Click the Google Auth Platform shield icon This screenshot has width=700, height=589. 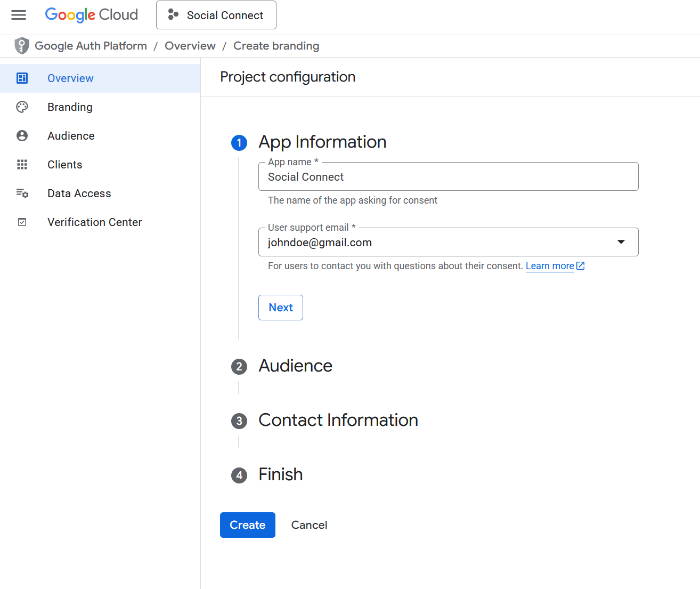pyautogui.click(x=22, y=46)
